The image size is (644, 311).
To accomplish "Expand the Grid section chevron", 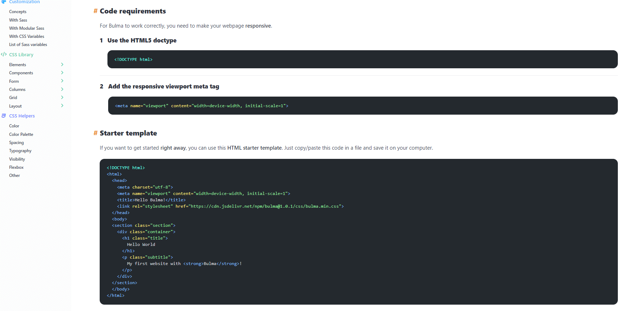I will (x=62, y=97).
